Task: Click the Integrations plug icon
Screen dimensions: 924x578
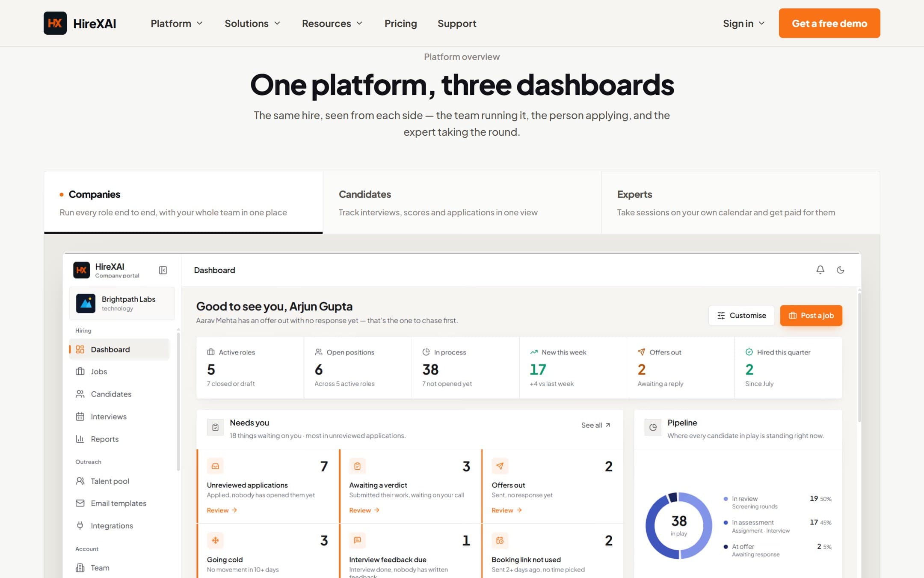Action: pyautogui.click(x=80, y=525)
